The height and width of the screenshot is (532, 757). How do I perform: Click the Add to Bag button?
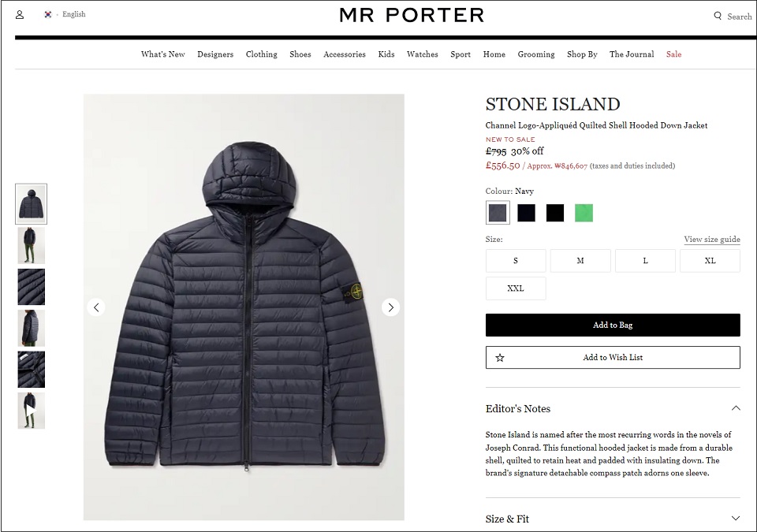613,325
